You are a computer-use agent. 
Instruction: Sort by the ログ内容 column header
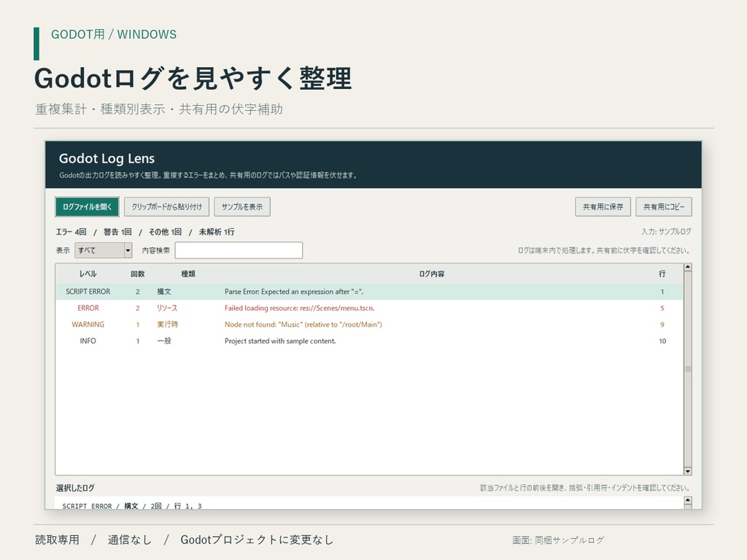432,274
